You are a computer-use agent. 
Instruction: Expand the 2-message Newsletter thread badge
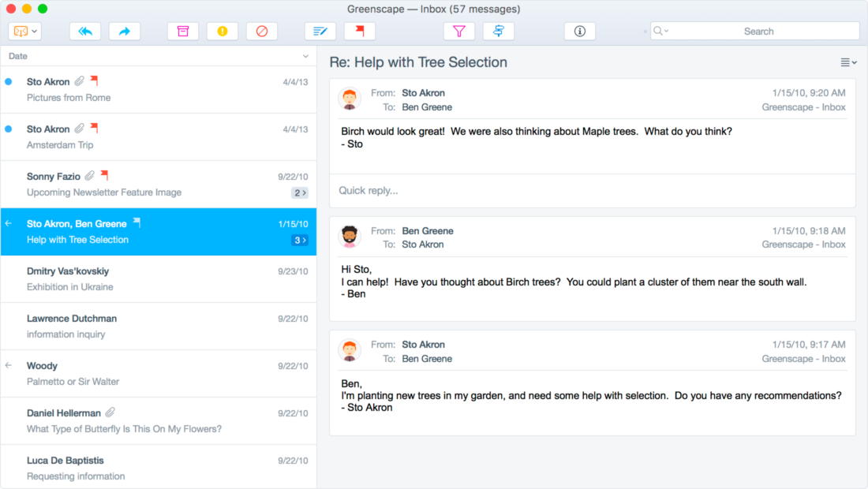(300, 193)
